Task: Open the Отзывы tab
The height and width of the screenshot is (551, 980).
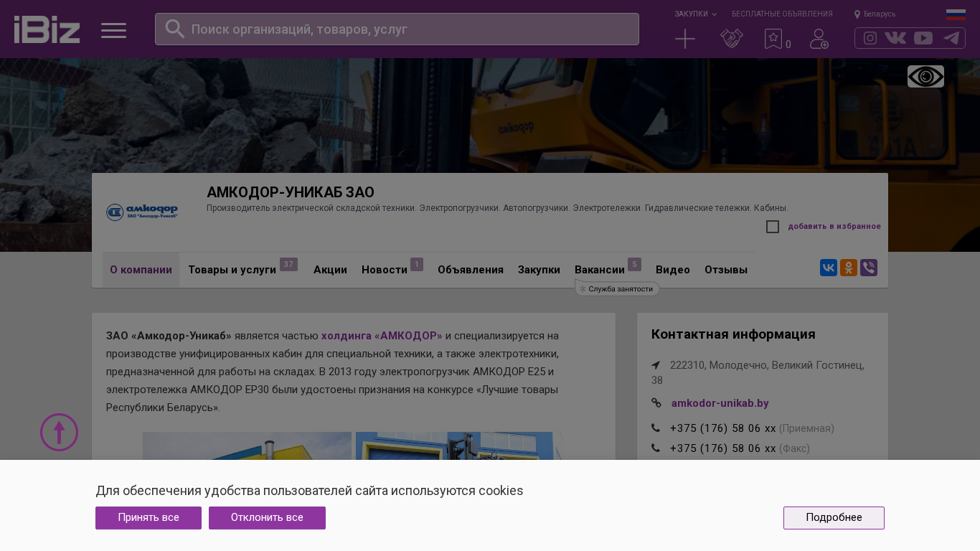Action: tap(726, 270)
